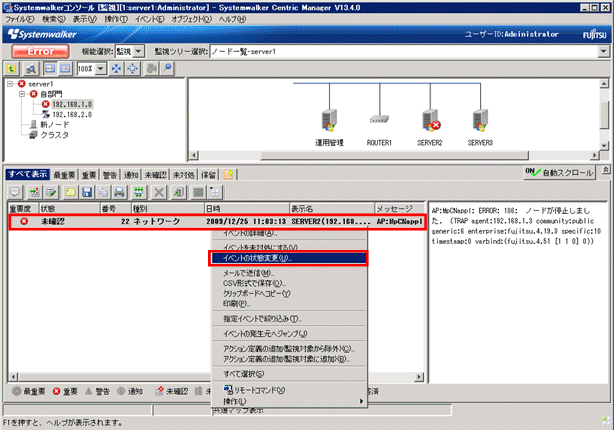
Task: Click the node search magnifier icon
Action: click(x=31, y=69)
